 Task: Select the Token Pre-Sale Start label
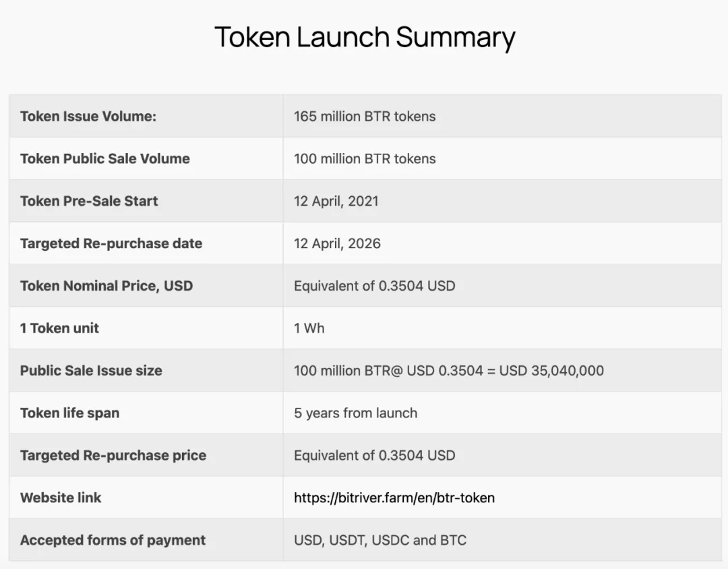pos(89,201)
